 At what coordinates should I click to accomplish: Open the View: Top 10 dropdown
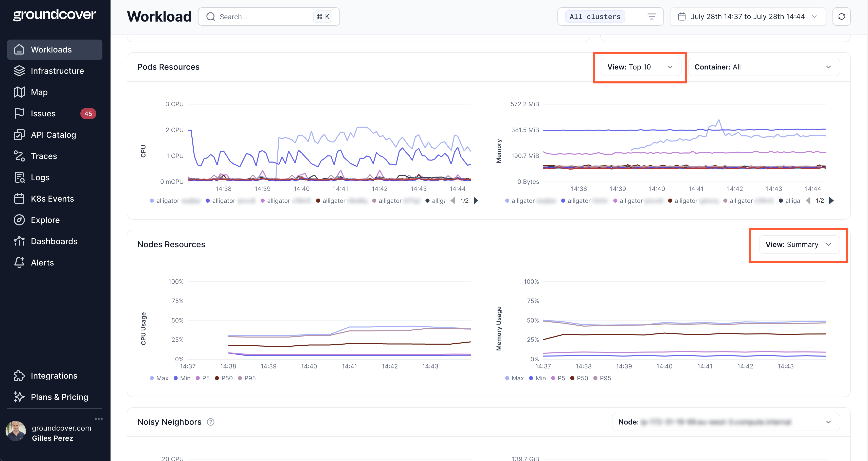click(640, 67)
